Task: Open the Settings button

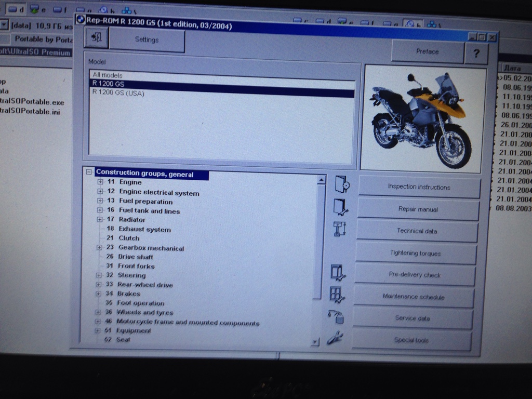Action: (147, 39)
